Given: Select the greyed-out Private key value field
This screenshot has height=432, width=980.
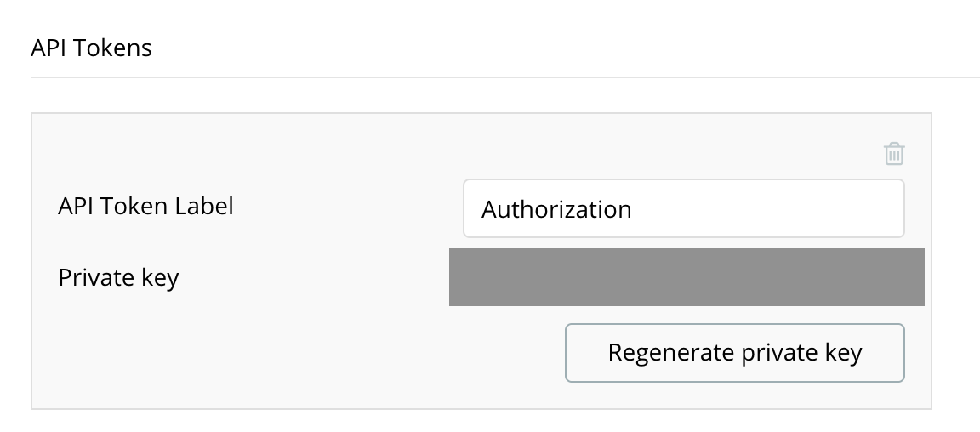Looking at the screenshot, I should [687, 277].
